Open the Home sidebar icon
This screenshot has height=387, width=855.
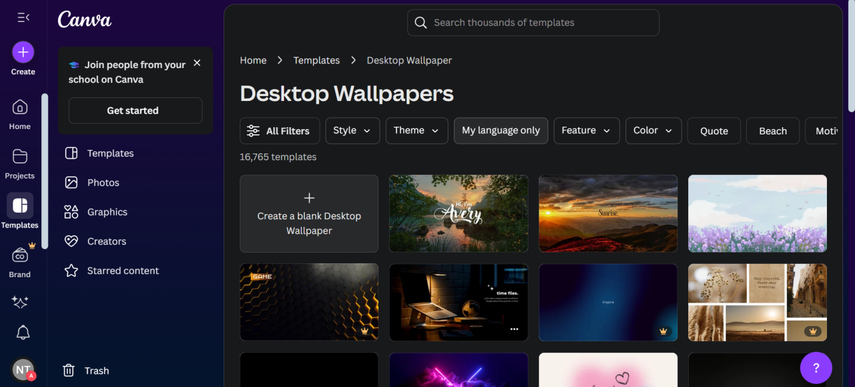(x=20, y=107)
